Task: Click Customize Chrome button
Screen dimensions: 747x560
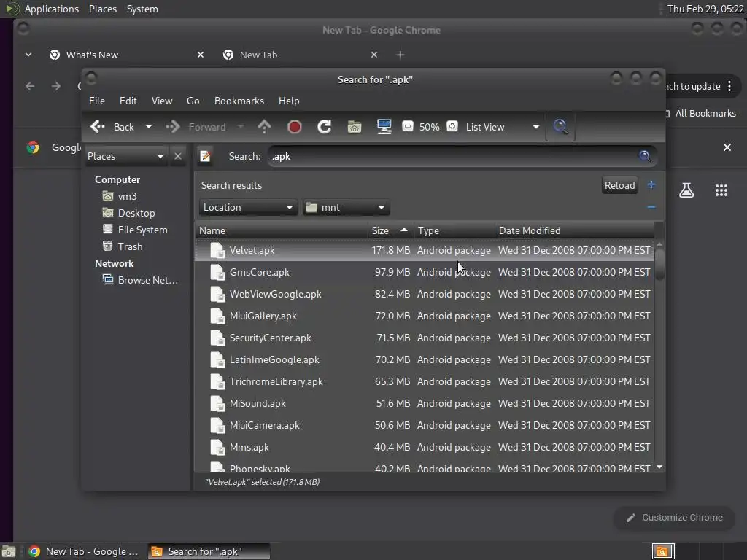Action: pos(674,518)
